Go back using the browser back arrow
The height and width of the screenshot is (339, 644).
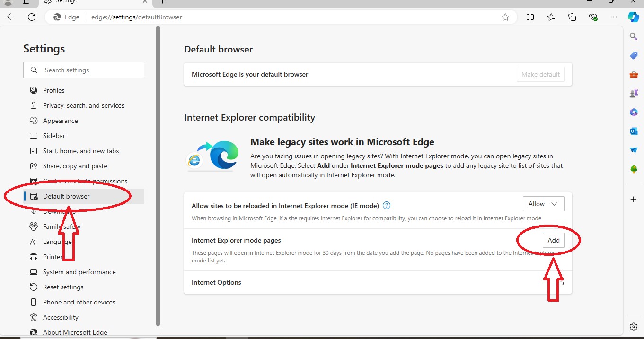click(11, 17)
